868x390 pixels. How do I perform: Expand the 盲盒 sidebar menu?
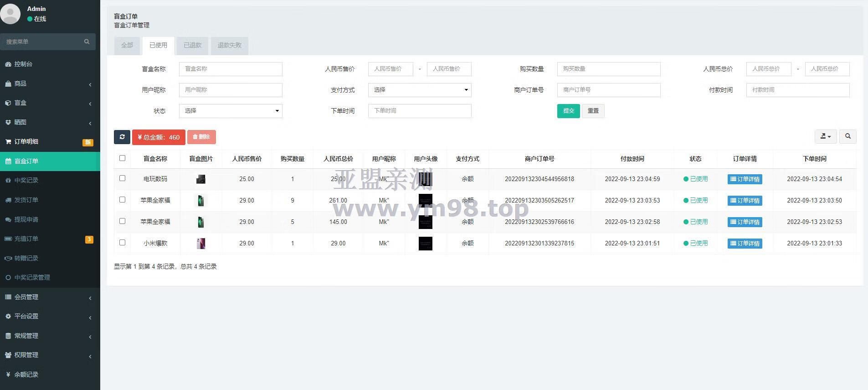50,103
